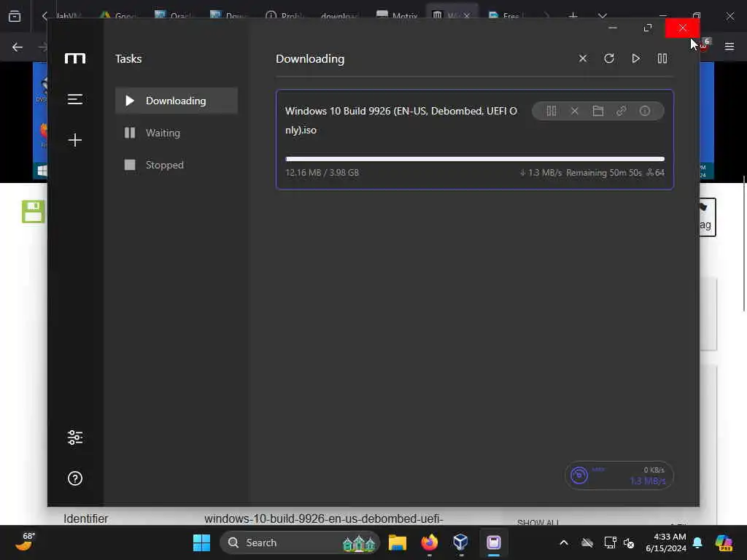The image size is (747, 560).
Task: Add a new download task
Action: coord(75,140)
